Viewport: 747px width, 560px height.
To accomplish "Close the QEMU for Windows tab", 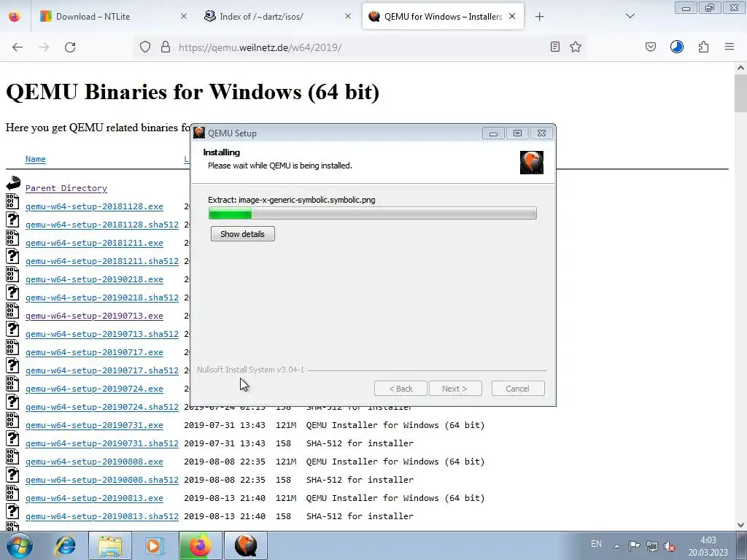I will click(512, 16).
